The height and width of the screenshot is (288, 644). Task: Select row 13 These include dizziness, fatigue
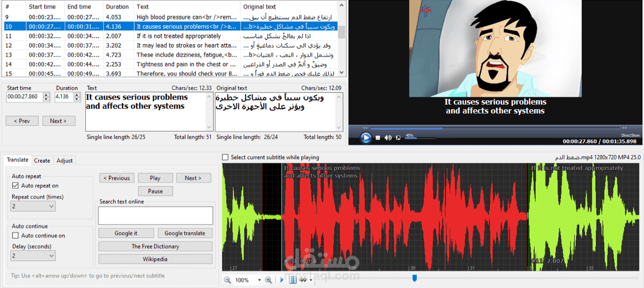[x=171, y=54]
